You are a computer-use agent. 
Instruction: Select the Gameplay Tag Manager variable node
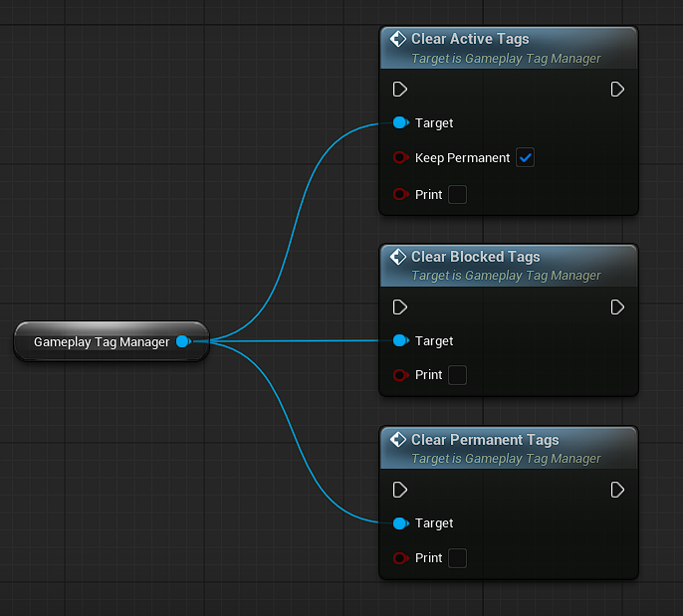pyautogui.click(x=102, y=341)
